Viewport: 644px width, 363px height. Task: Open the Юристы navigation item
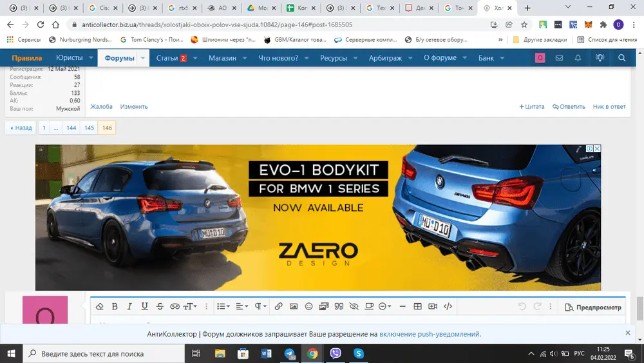[69, 58]
